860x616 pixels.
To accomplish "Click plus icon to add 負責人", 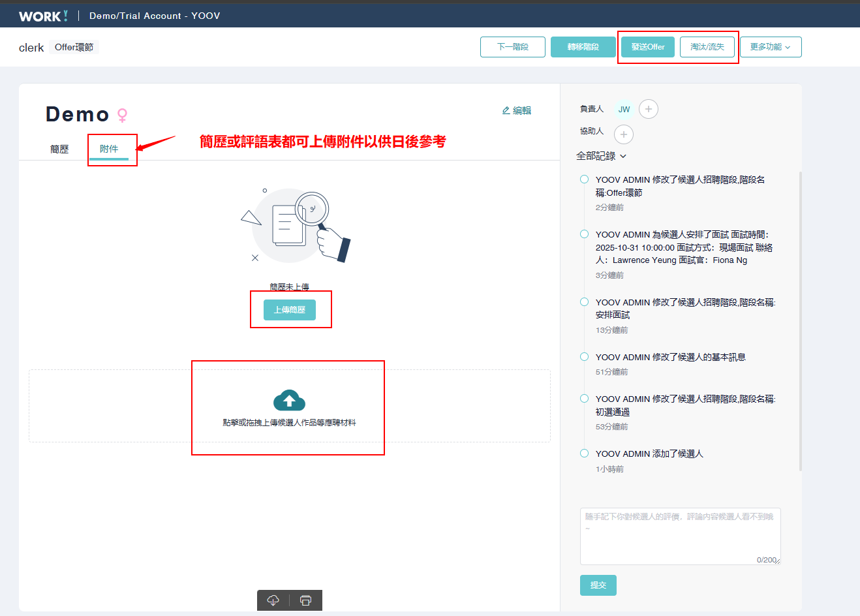I will (648, 109).
